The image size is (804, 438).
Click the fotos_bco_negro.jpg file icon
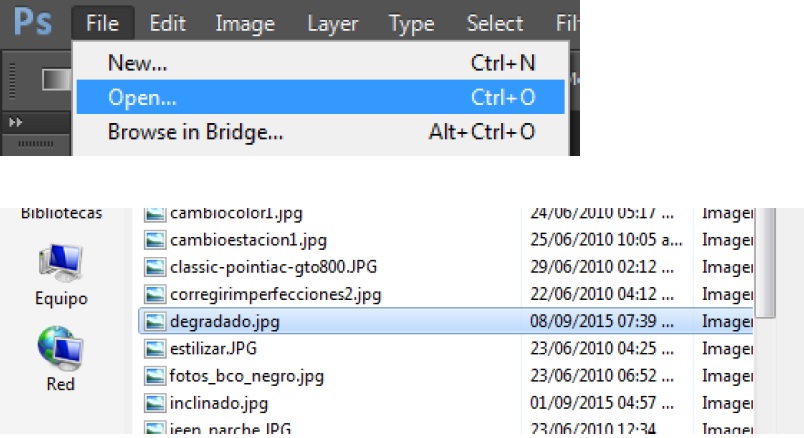pos(154,376)
